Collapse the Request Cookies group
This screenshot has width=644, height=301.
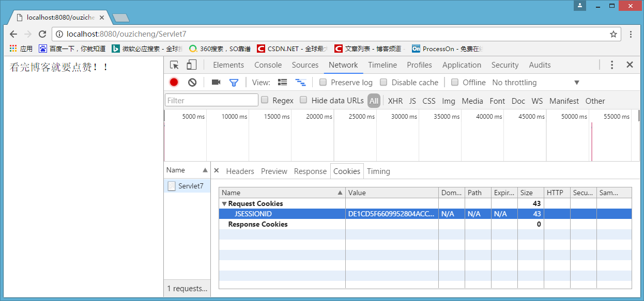224,203
